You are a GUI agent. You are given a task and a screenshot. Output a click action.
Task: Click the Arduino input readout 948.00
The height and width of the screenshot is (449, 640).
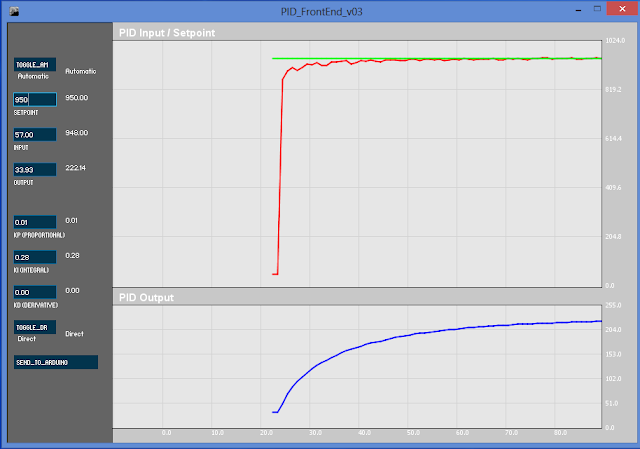click(x=77, y=133)
